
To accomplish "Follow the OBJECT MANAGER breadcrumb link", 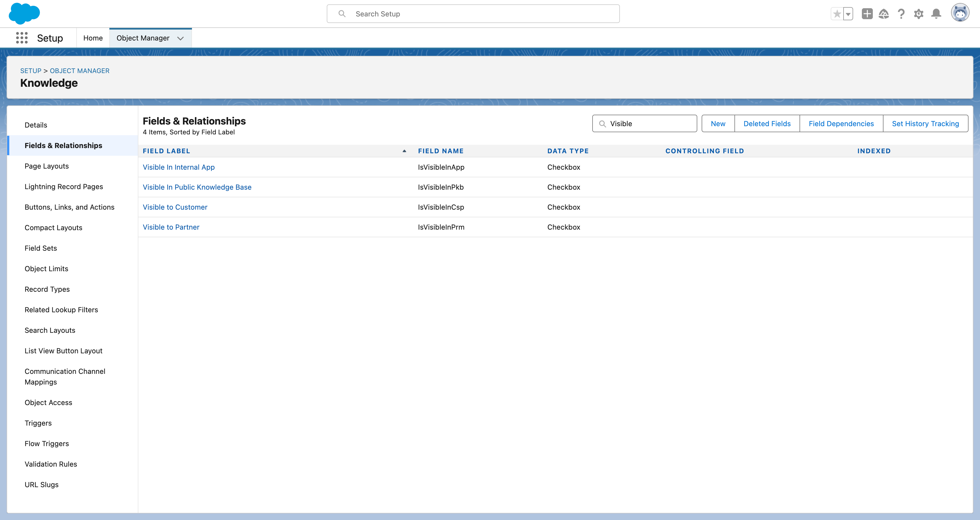I will 80,71.
